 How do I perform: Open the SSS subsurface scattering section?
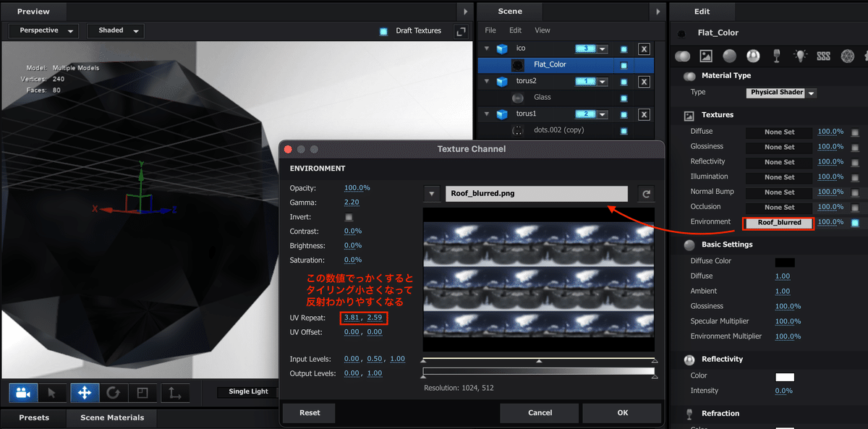pyautogui.click(x=823, y=56)
